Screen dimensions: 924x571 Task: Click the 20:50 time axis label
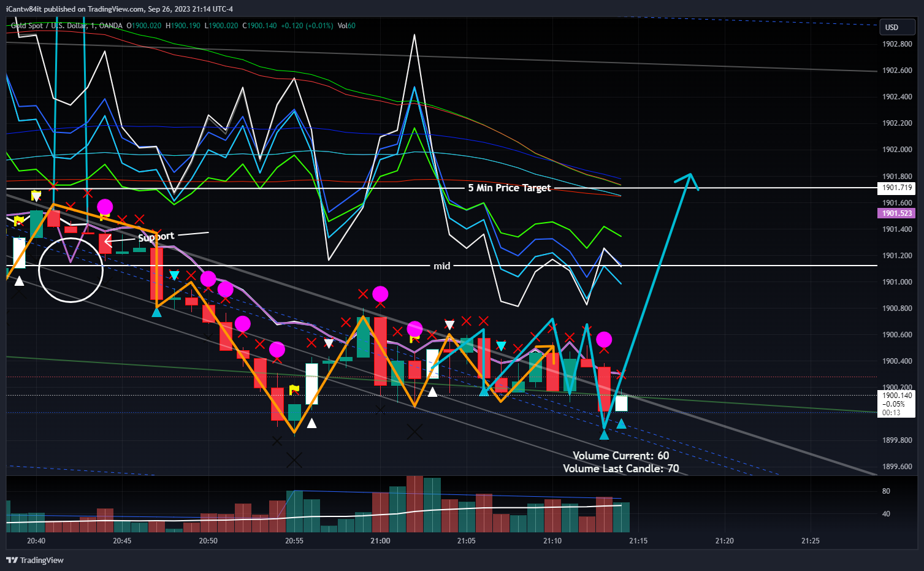[208, 541]
